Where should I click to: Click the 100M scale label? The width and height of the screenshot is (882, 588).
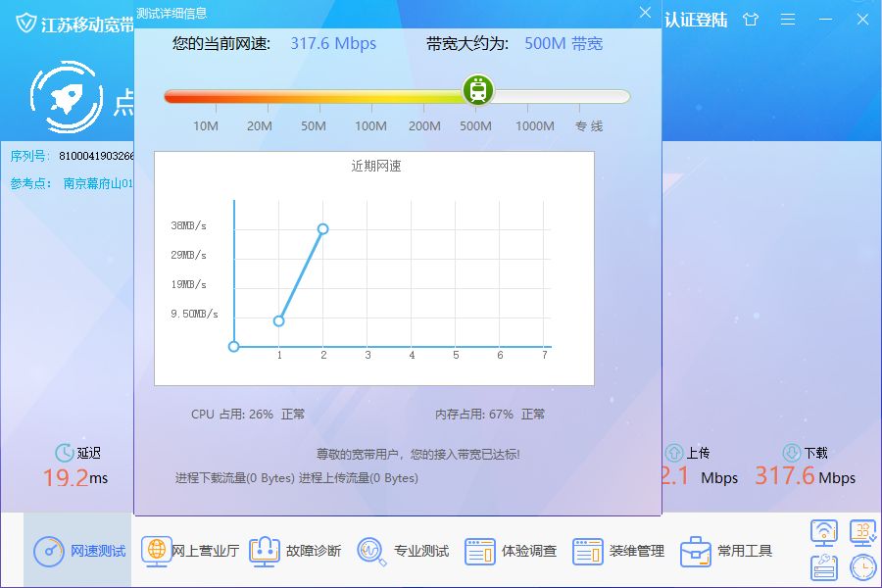[x=370, y=126]
